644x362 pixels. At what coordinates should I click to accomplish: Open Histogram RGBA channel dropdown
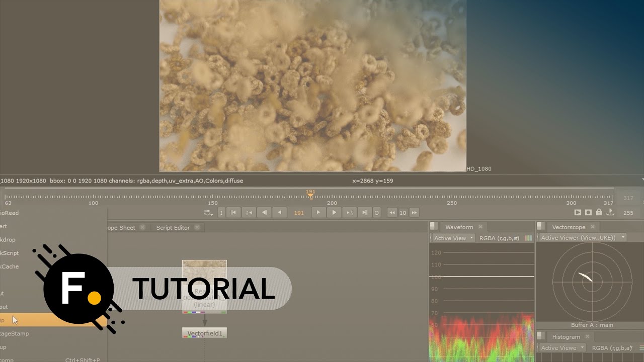[x=612, y=347]
